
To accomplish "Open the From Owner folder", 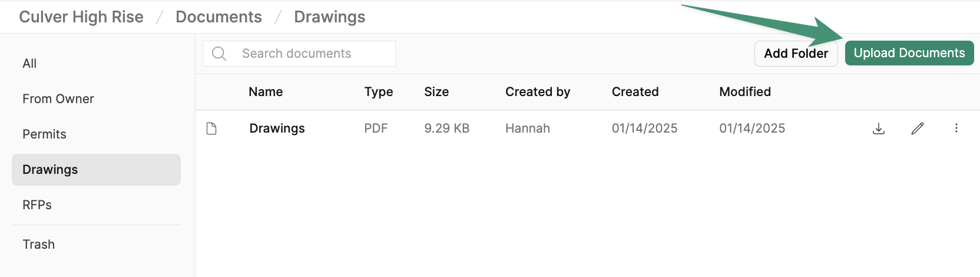I will click(x=58, y=99).
